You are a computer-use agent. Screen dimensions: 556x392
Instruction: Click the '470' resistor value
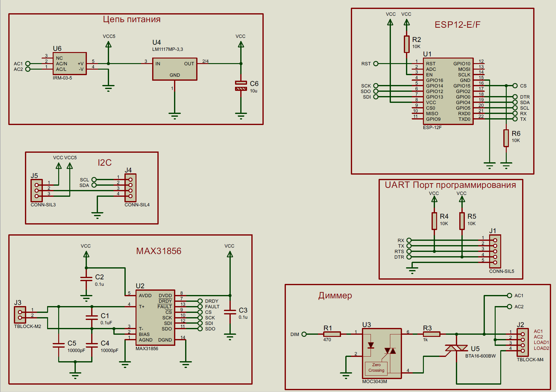[x=327, y=340]
